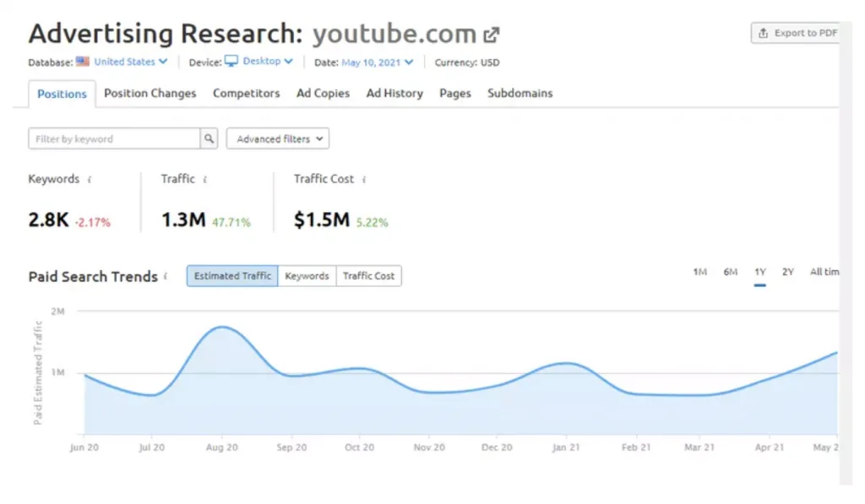
Task: Click the Export to PDF button
Action: click(796, 33)
